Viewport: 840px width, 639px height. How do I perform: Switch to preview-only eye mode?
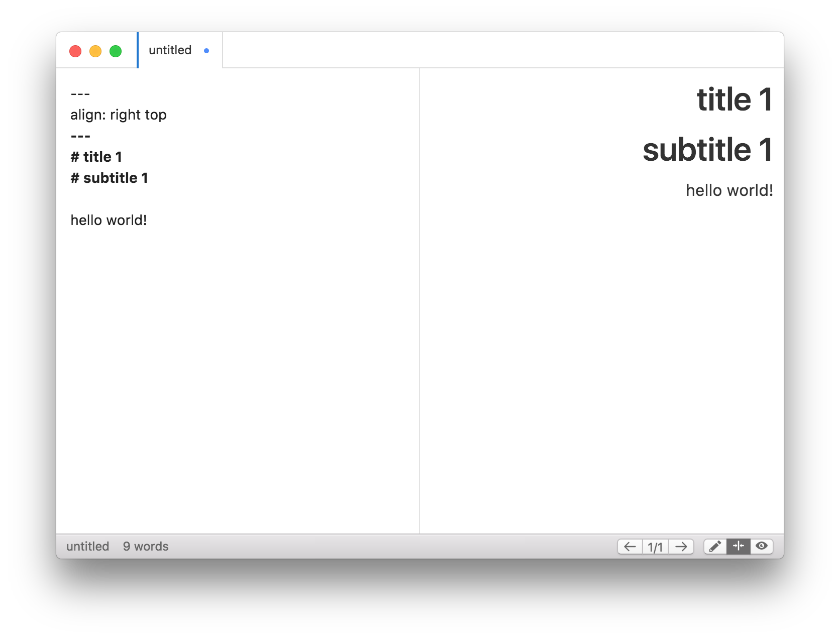(x=762, y=547)
